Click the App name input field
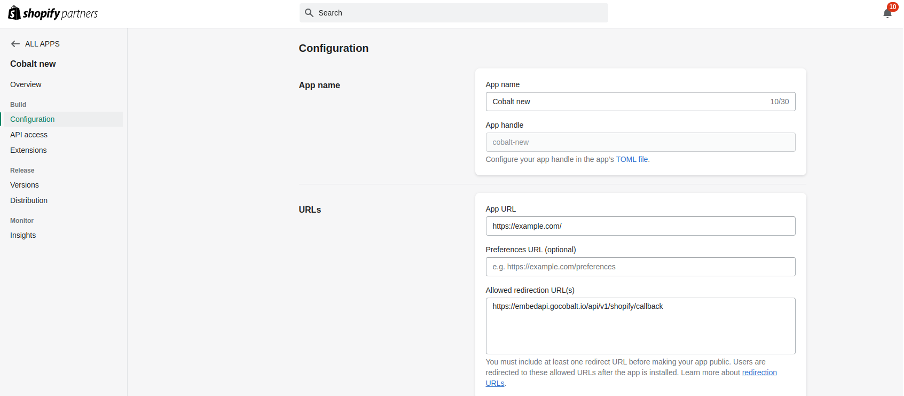904x396 pixels. tap(641, 101)
